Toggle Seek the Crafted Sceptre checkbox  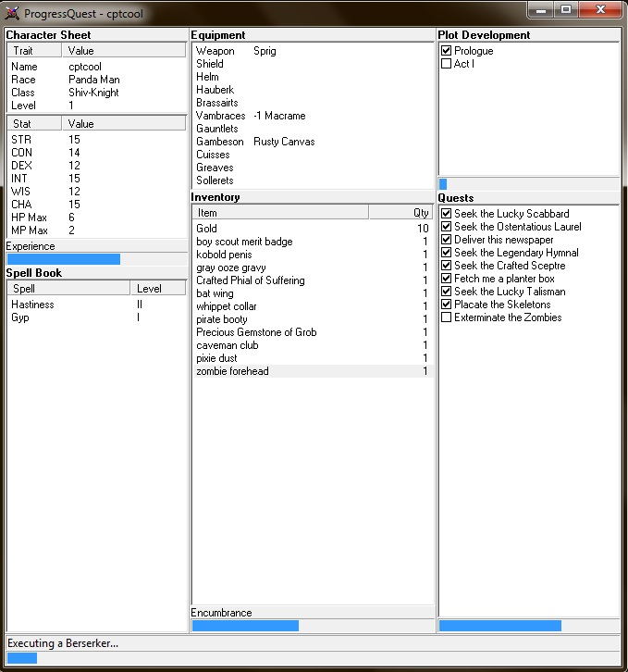coord(446,266)
